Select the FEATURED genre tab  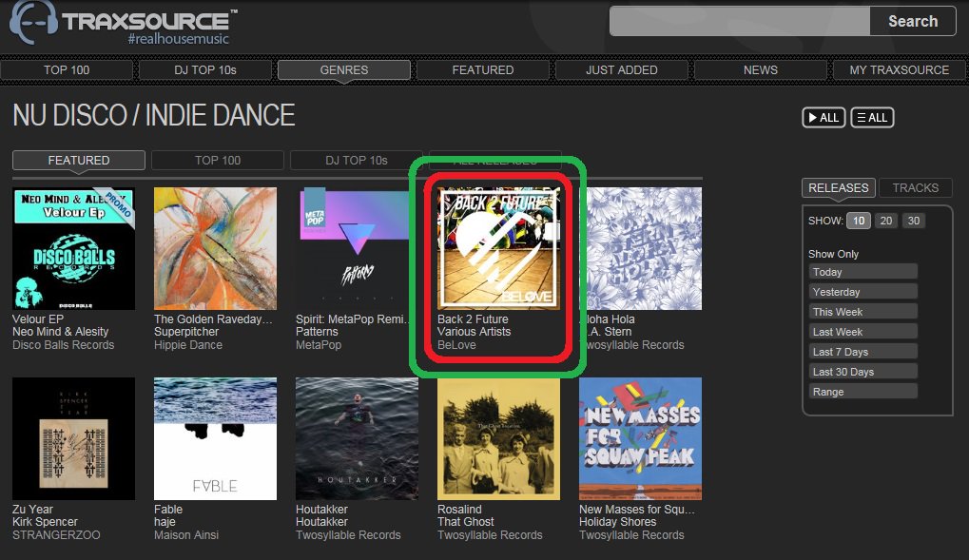pos(79,160)
